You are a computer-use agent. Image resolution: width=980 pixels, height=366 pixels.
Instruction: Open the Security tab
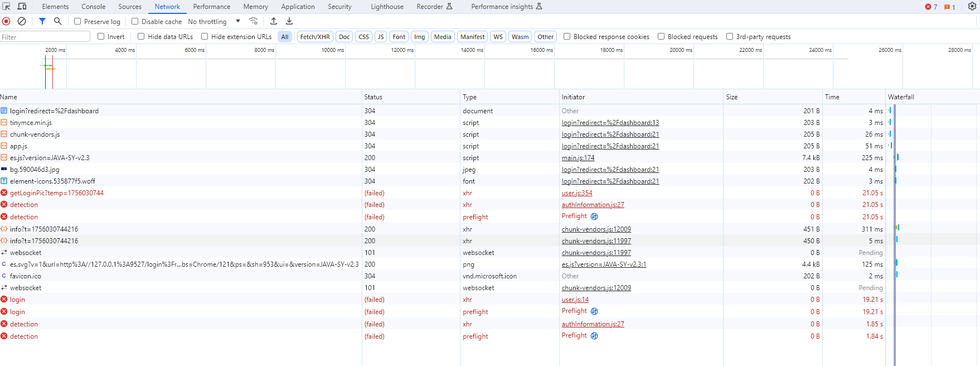[339, 7]
